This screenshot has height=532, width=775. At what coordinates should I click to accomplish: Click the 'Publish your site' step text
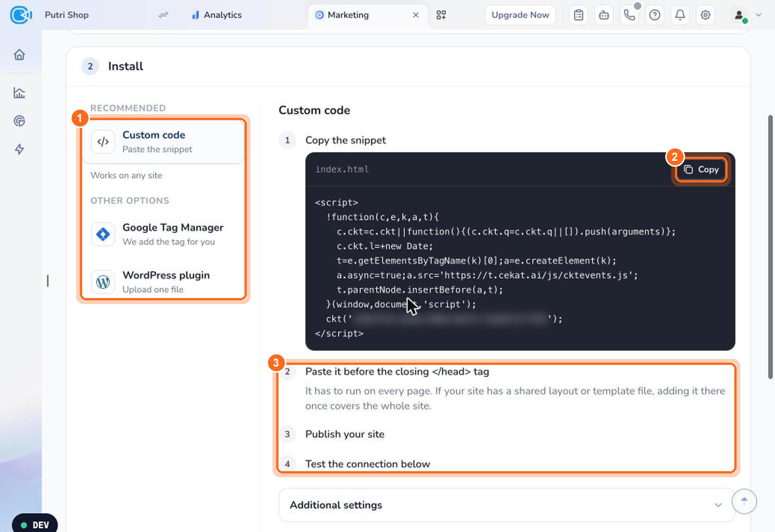tap(345, 434)
